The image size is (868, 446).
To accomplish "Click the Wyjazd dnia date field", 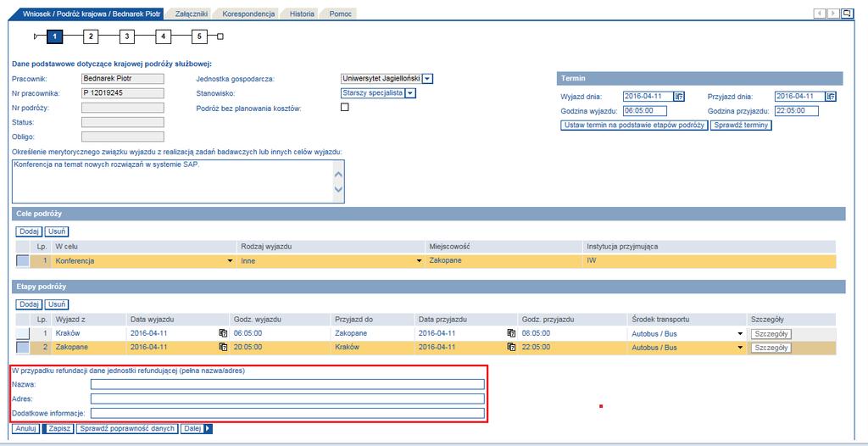I will pyautogui.click(x=647, y=97).
